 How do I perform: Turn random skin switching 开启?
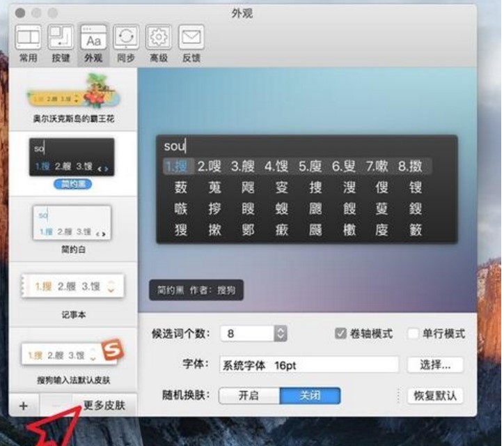click(x=249, y=396)
